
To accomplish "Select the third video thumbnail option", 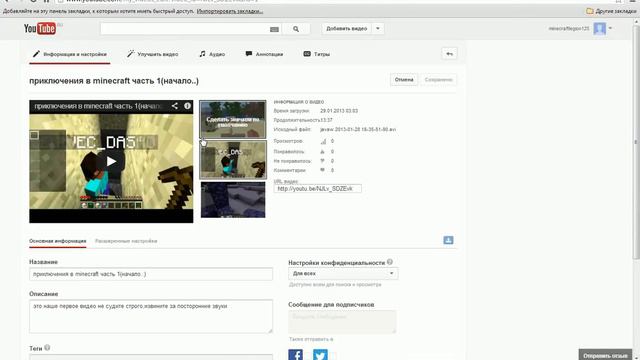I will 233,200.
